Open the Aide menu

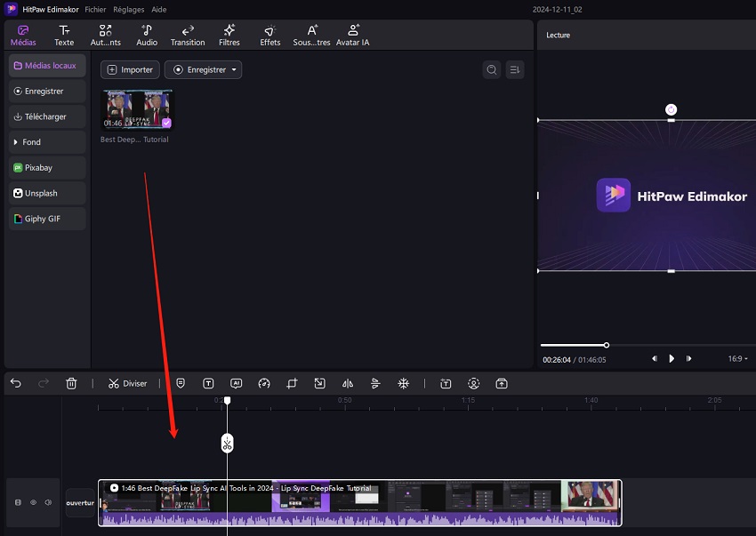point(159,9)
